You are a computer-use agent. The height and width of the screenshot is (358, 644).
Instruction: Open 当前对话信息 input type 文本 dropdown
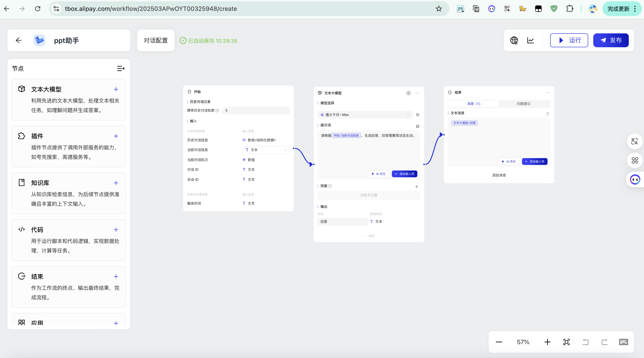(x=266, y=150)
